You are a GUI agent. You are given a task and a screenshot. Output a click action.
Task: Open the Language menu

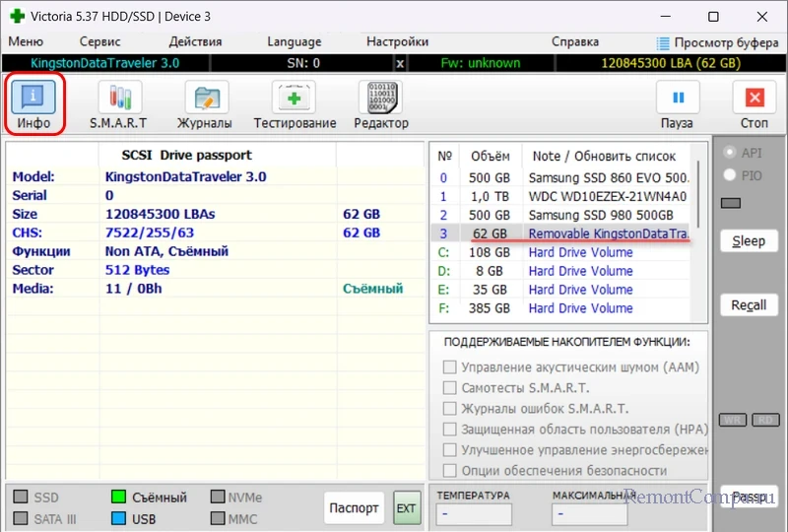294,41
